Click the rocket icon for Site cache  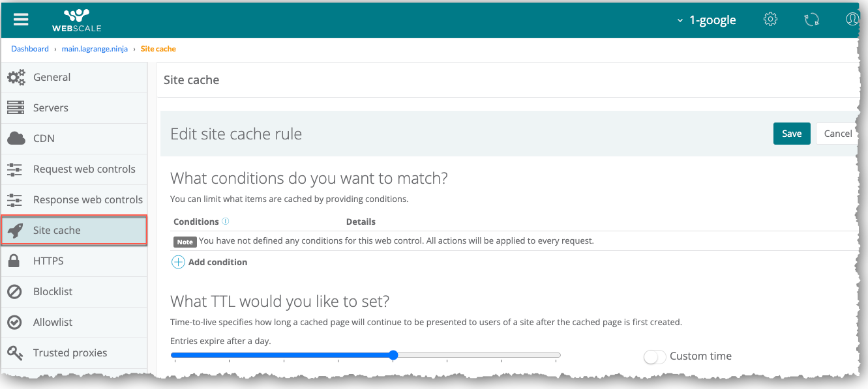16,231
